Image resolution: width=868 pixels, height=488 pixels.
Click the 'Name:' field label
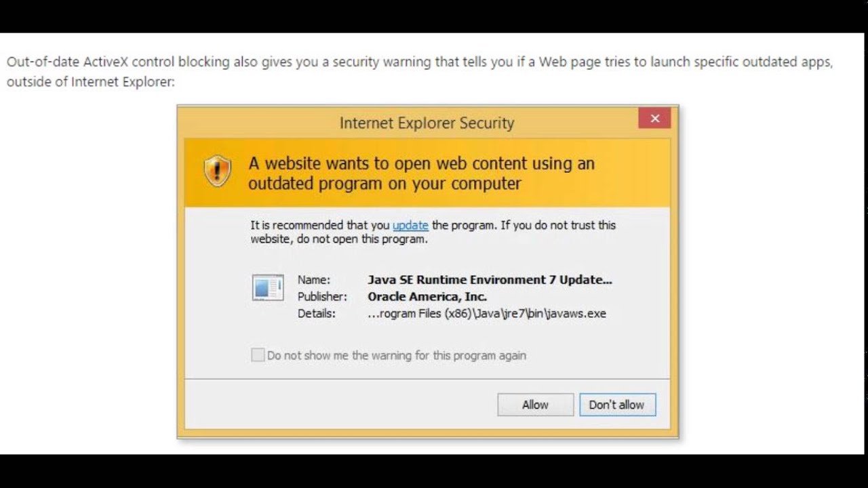pyautogui.click(x=314, y=280)
